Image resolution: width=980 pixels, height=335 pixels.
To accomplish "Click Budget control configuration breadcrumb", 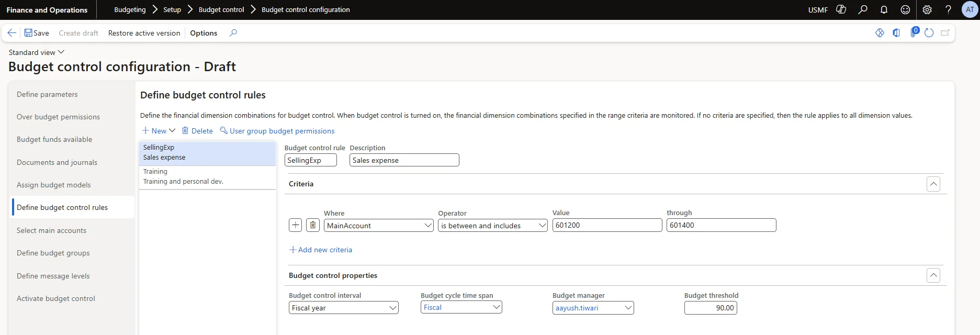I will [306, 9].
